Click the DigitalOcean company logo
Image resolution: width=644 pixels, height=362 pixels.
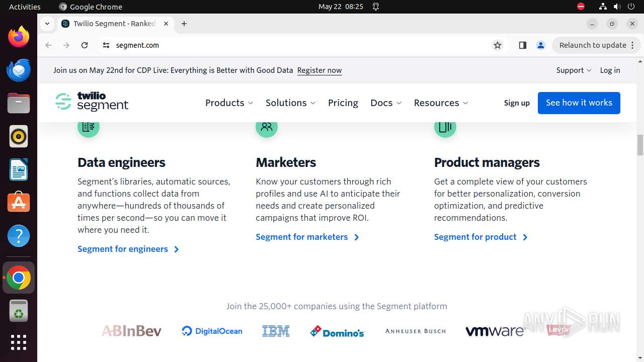tap(212, 331)
